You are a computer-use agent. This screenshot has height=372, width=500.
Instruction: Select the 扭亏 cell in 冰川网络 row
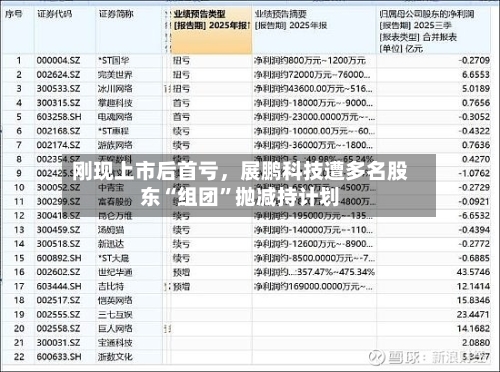point(181,89)
